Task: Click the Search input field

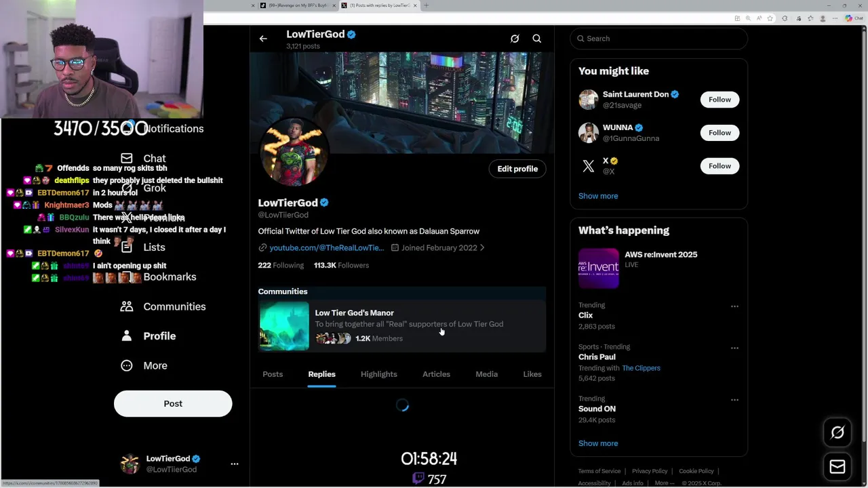Action: tap(658, 39)
